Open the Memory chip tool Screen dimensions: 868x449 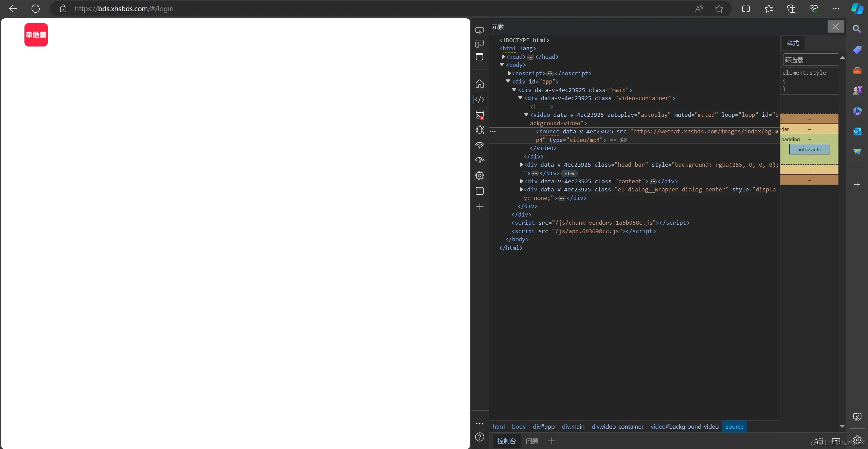480,175
